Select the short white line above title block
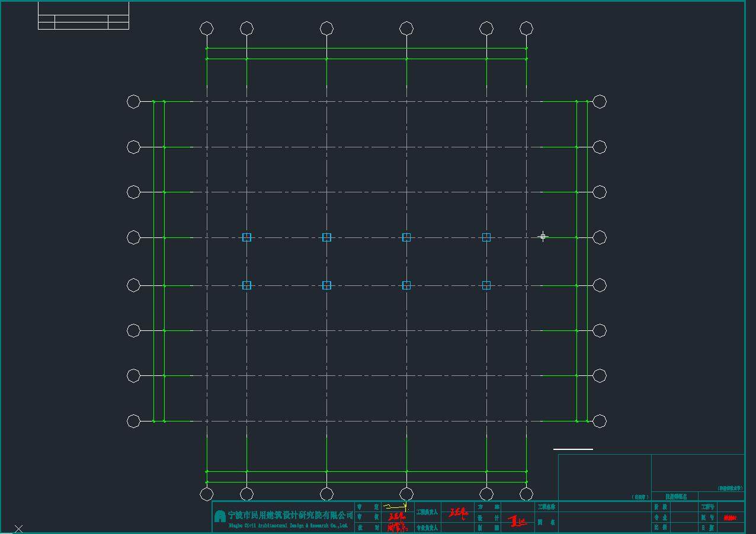The width and height of the screenshot is (756, 534). pos(573,449)
